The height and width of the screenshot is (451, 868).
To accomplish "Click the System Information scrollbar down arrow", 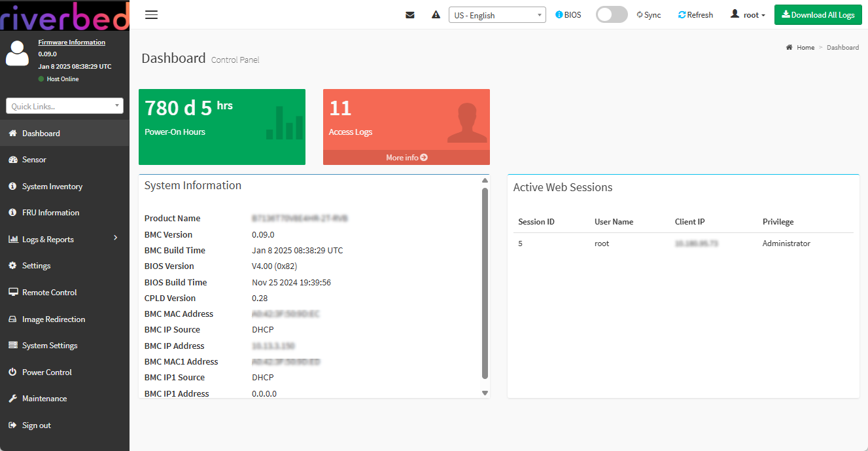I will click(x=485, y=393).
